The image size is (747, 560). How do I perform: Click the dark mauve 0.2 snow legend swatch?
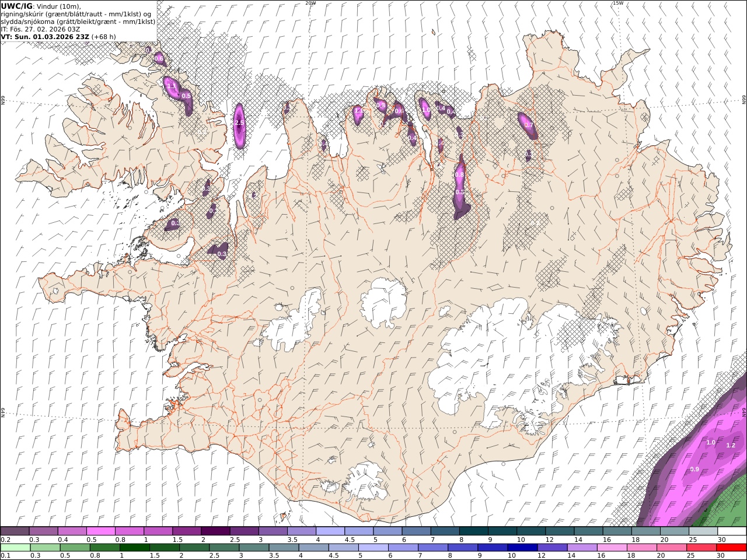[15, 531]
